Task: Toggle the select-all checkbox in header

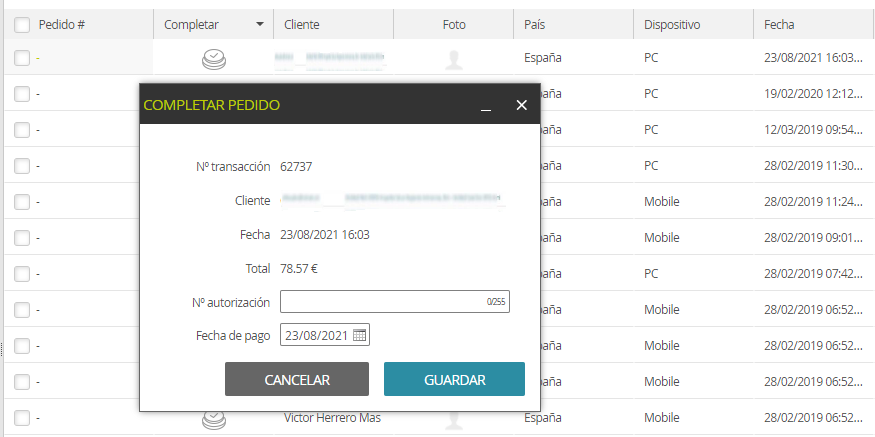Action: coord(22,25)
